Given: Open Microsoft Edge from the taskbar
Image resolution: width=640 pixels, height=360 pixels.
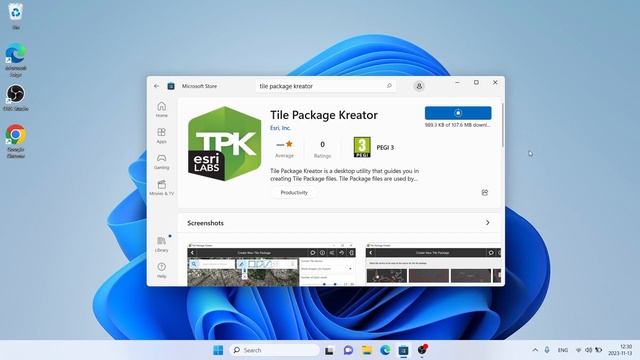Looking at the screenshot, I should (385, 350).
